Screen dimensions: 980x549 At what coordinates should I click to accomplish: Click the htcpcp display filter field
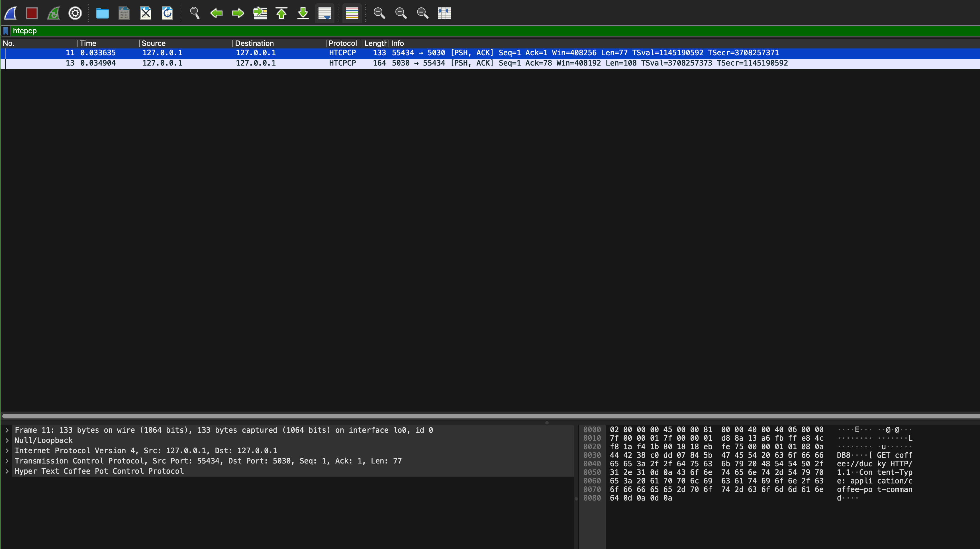tap(456, 31)
